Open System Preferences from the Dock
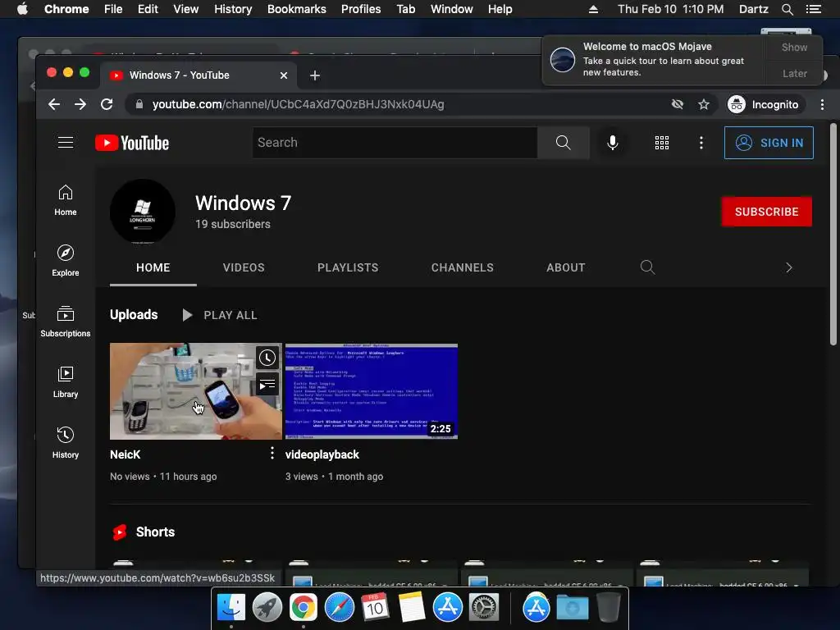Image resolution: width=840 pixels, height=630 pixels. [x=484, y=608]
